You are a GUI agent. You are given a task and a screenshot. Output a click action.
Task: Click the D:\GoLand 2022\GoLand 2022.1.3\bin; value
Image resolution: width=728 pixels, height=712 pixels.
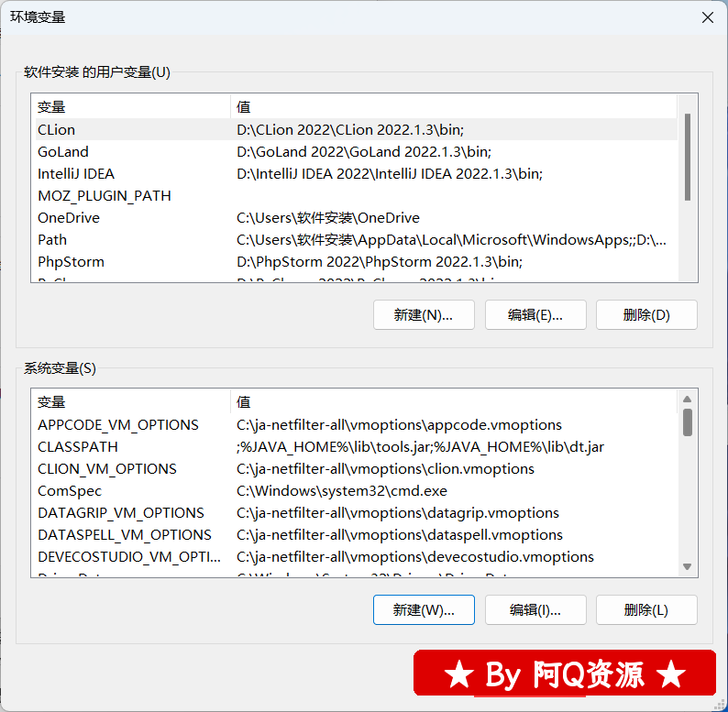click(364, 152)
